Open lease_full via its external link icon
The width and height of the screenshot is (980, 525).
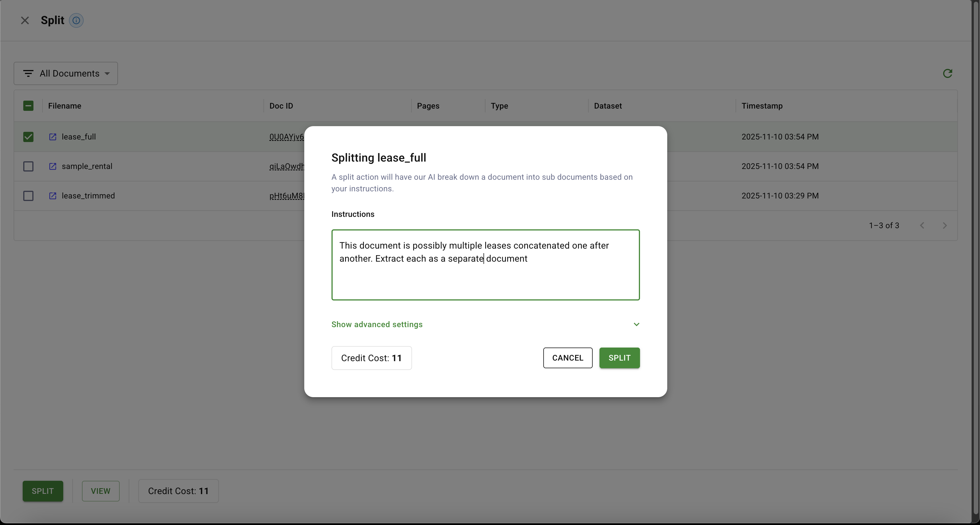pos(53,137)
